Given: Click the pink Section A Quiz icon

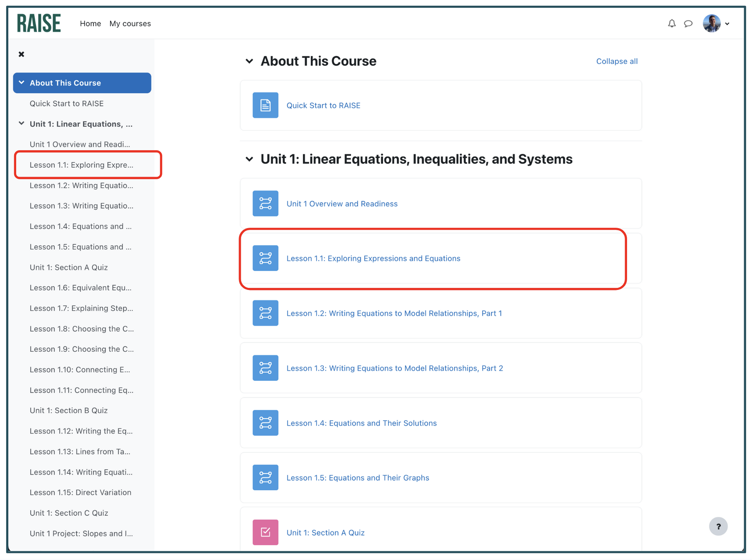Looking at the screenshot, I should (x=265, y=532).
